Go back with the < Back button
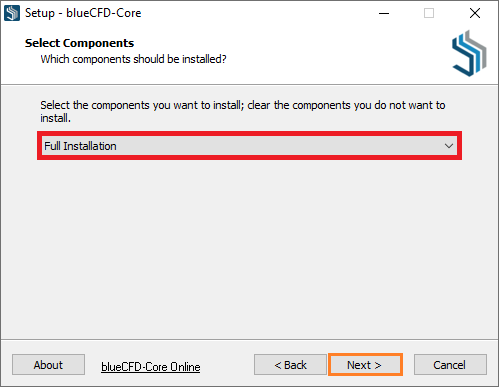This screenshot has width=499, height=387. (290, 365)
